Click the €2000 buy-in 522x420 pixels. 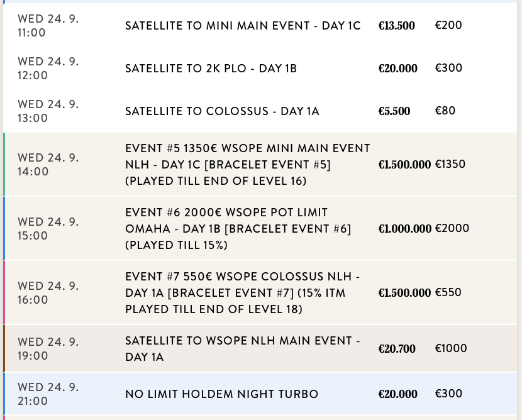click(x=452, y=229)
